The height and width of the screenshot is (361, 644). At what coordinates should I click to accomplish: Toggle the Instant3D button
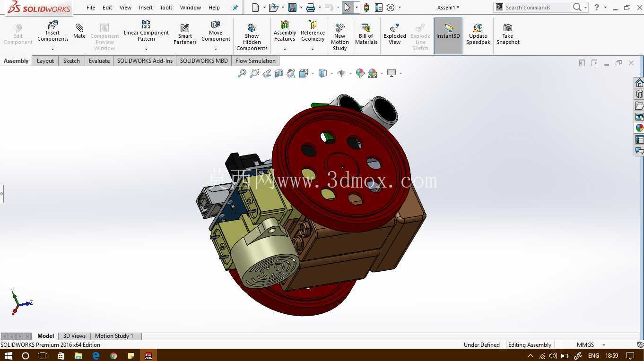(448, 36)
